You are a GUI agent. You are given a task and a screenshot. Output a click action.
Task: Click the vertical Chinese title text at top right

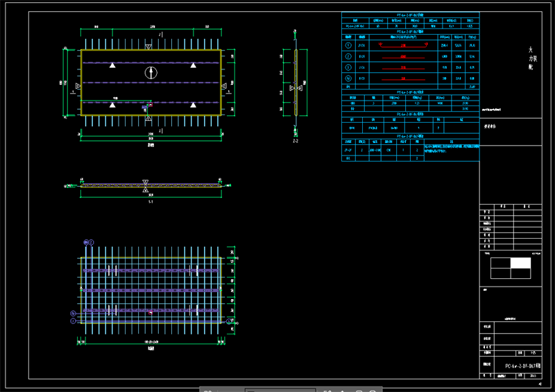pos(532,58)
